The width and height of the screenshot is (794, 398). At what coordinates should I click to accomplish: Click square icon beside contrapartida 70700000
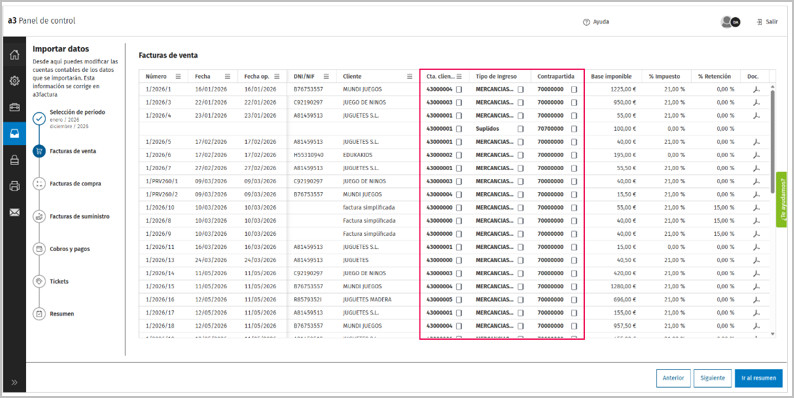pyautogui.click(x=574, y=129)
